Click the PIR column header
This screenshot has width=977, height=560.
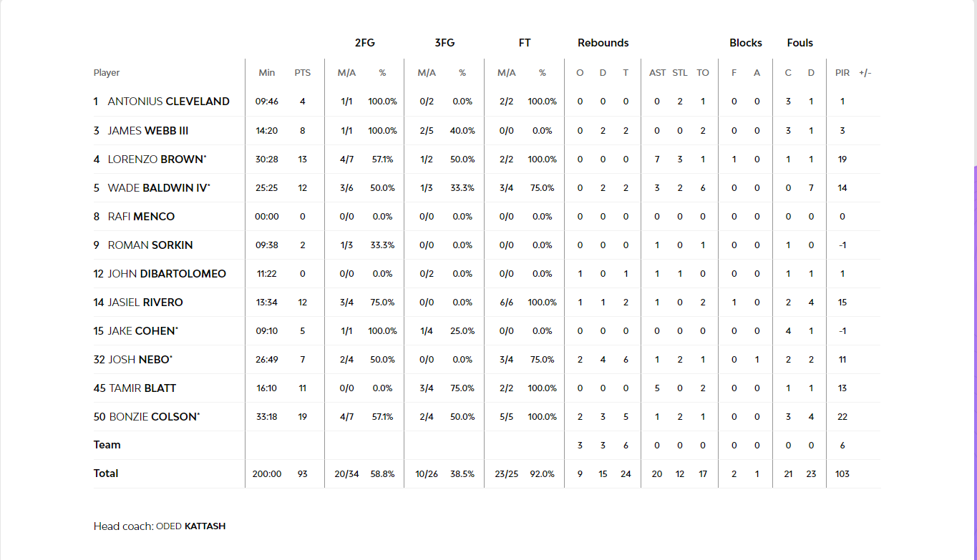click(842, 73)
